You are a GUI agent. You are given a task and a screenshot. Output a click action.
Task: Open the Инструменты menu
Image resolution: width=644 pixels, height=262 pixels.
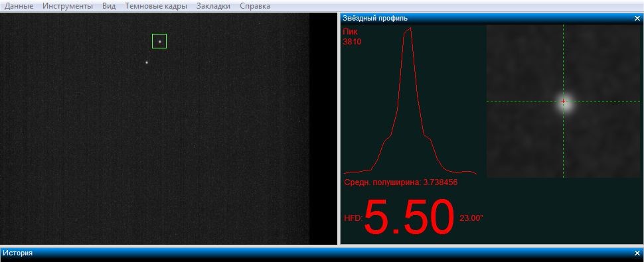pos(68,6)
